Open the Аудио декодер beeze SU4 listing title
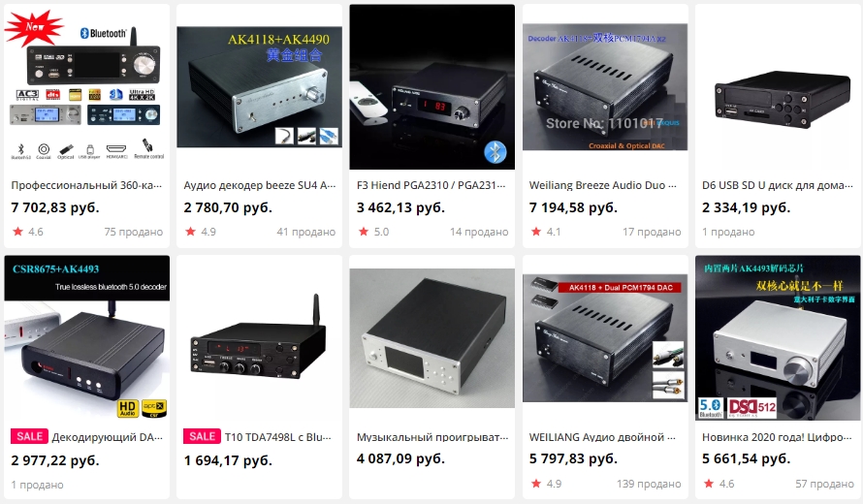The height and width of the screenshot is (504, 863). pos(259,185)
